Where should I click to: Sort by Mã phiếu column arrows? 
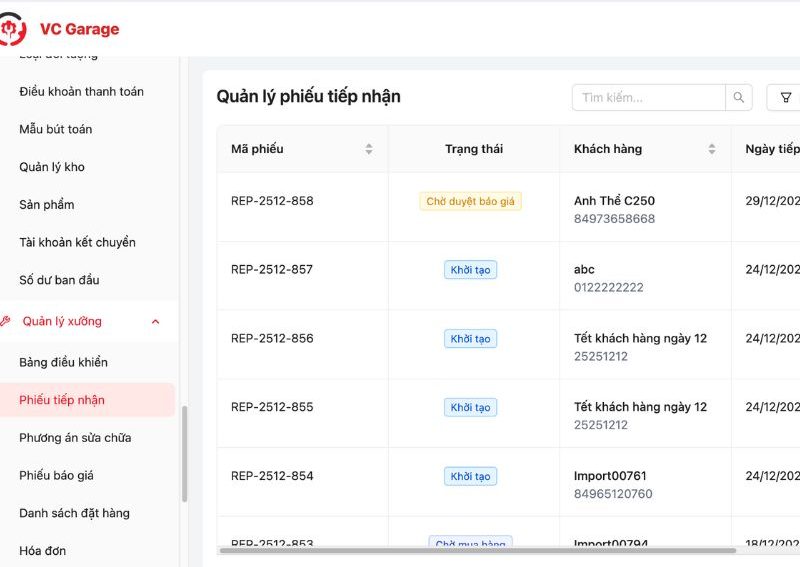tap(368, 149)
